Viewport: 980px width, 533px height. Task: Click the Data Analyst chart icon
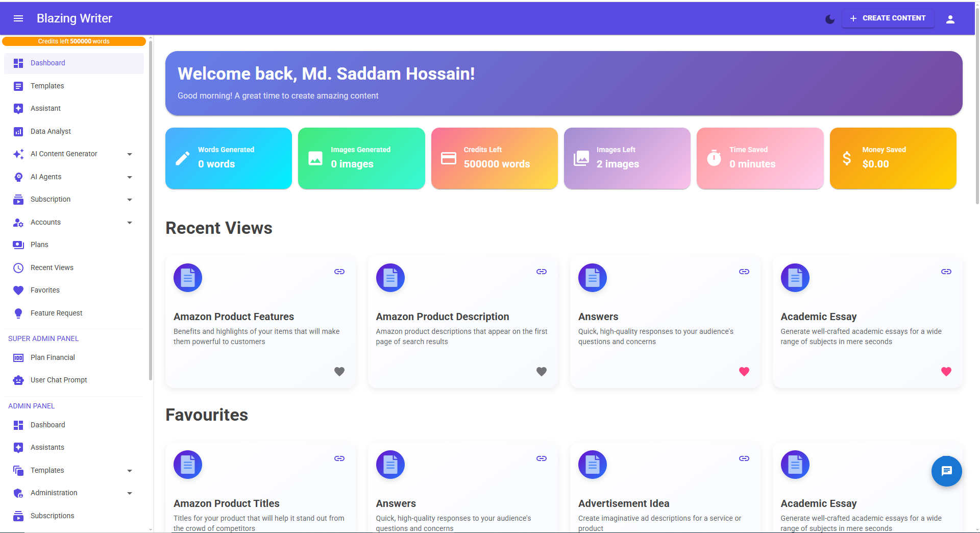click(18, 131)
